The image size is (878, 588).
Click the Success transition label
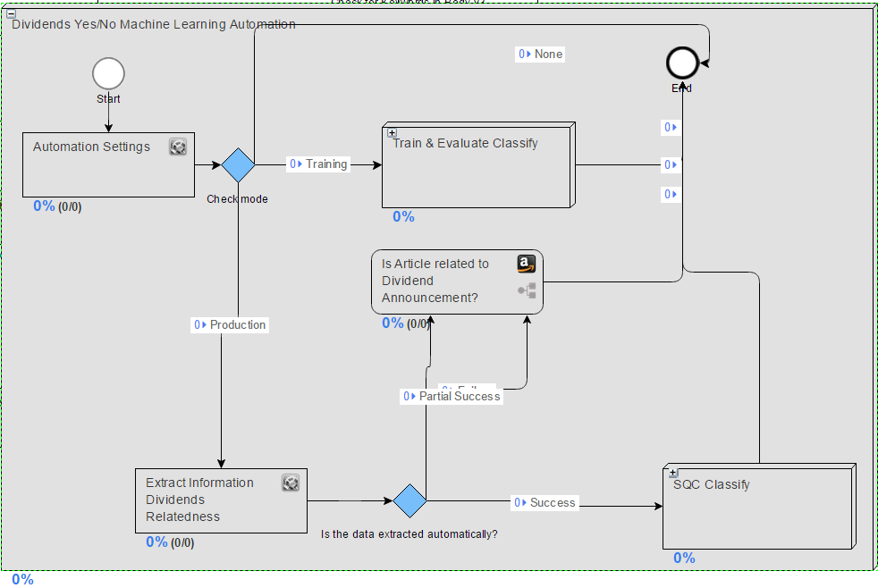pos(545,502)
